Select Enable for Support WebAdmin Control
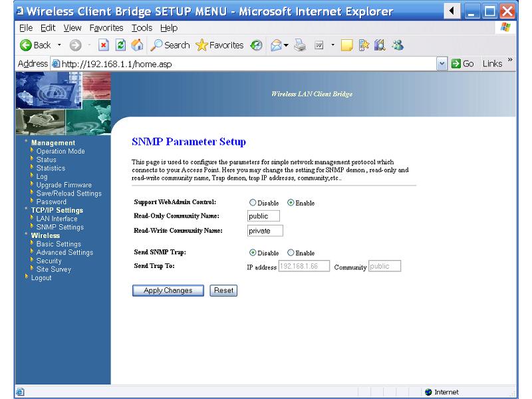Screen dimensions: 532x399 291,203
